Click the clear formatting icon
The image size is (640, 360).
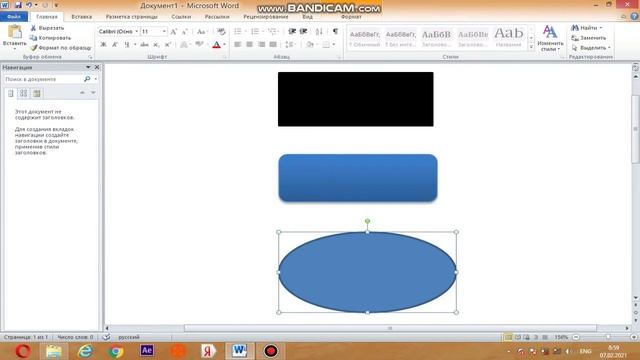pyautogui.click(x=221, y=31)
